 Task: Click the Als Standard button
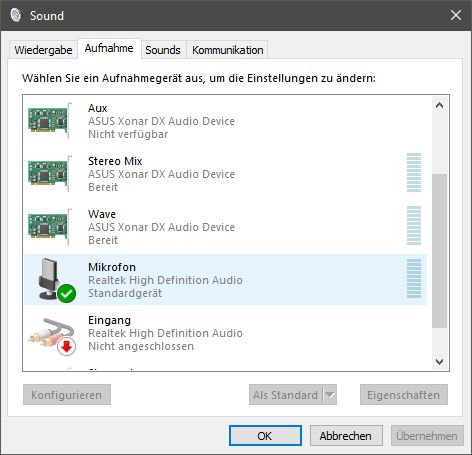coord(286,395)
